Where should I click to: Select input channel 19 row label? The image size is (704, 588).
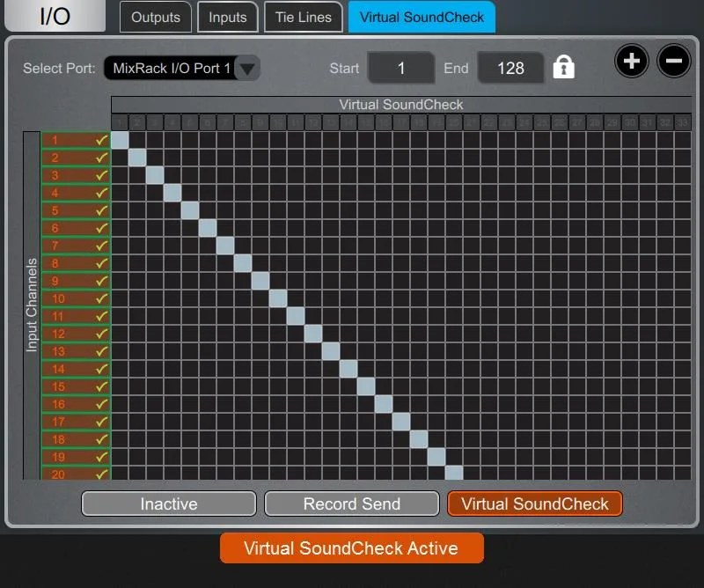coord(76,457)
